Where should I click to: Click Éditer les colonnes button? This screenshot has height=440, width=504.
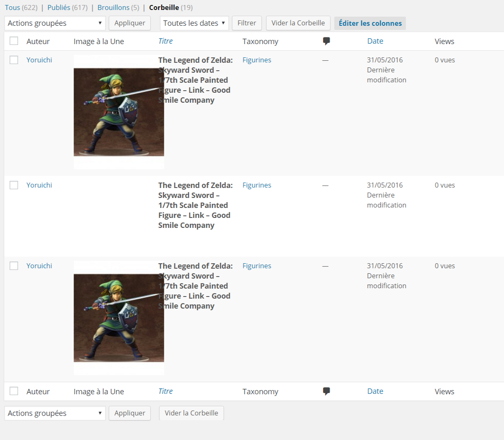coord(370,23)
